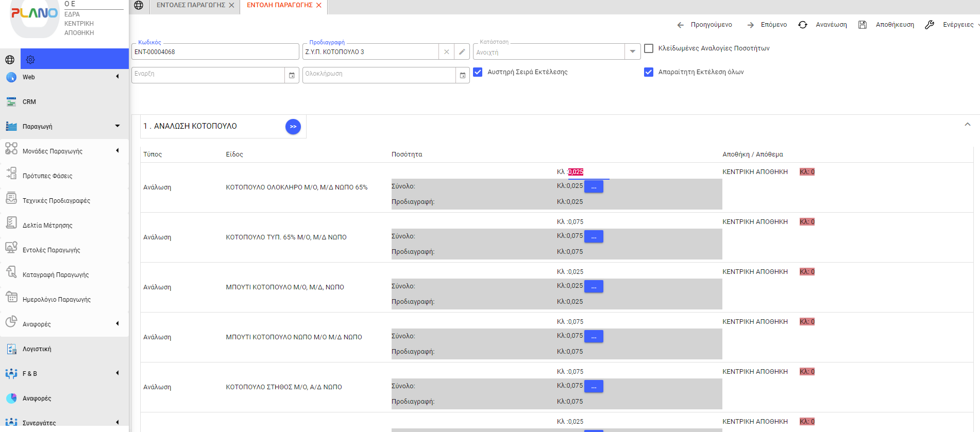Click ... button for ΜΠΟΥΤΙ ΚΟΤΟΠΟΥΛΟ ΝΩΠΟ Μ/Ο row

pos(594,337)
